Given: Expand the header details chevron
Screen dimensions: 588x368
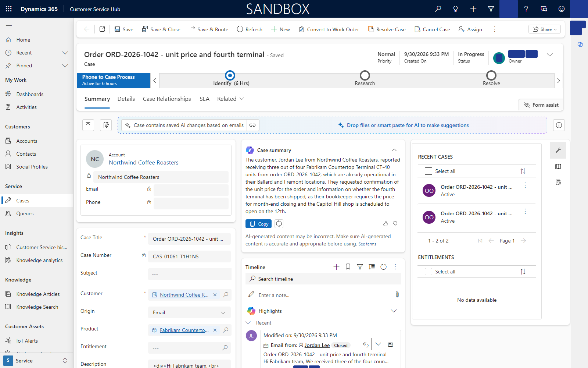Looking at the screenshot, I should [550, 55].
